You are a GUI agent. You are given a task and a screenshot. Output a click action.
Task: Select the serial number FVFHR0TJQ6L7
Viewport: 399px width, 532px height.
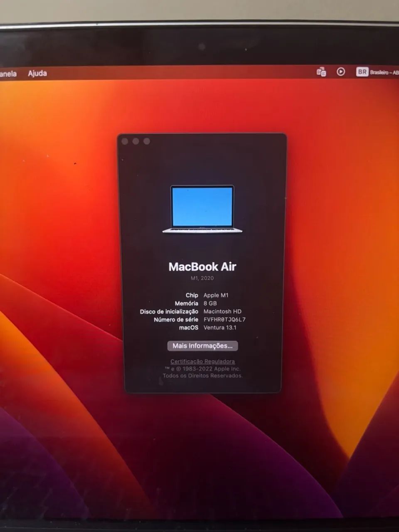tap(224, 320)
